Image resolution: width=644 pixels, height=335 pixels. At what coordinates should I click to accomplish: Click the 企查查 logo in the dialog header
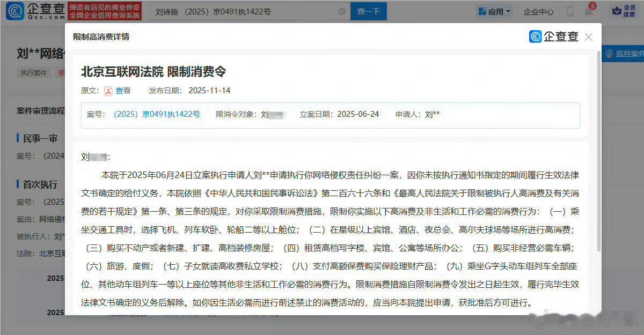(554, 36)
